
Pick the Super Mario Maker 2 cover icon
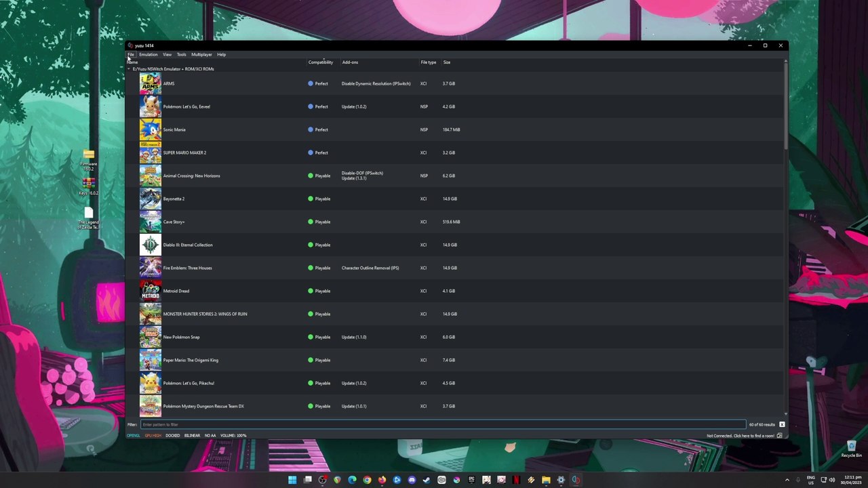pyautogui.click(x=151, y=152)
